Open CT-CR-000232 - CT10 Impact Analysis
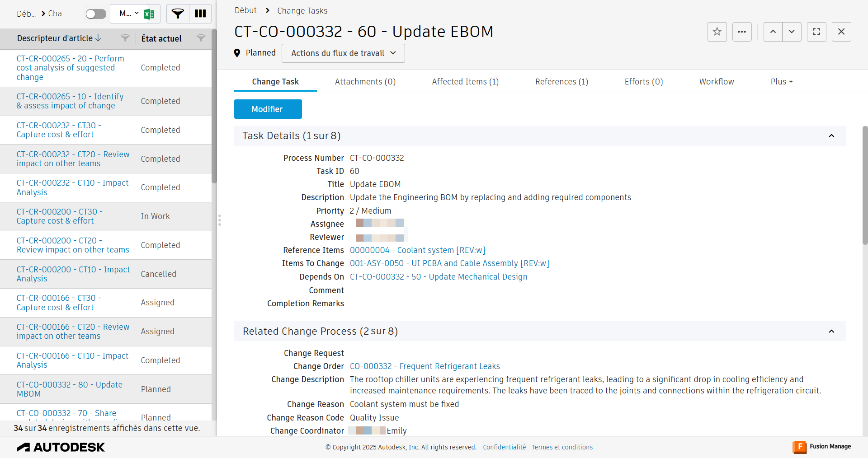The height and width of the screenshot is (458, 868). click(73, 187)
